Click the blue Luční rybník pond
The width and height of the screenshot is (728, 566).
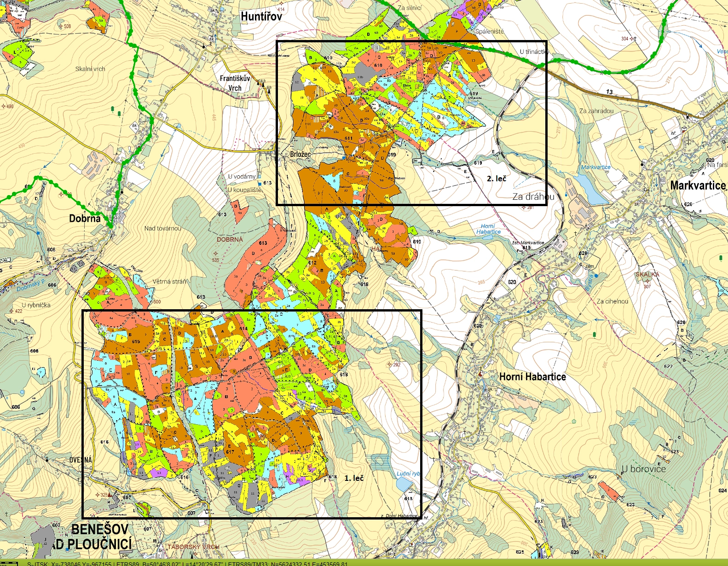[x=404, y=484]
